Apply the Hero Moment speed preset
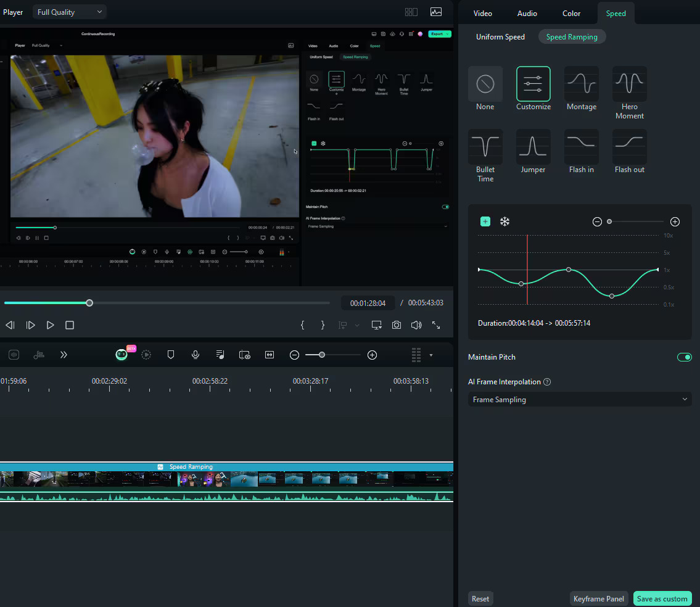Viewport: 700px width, 607px height. tap(629, 84)
